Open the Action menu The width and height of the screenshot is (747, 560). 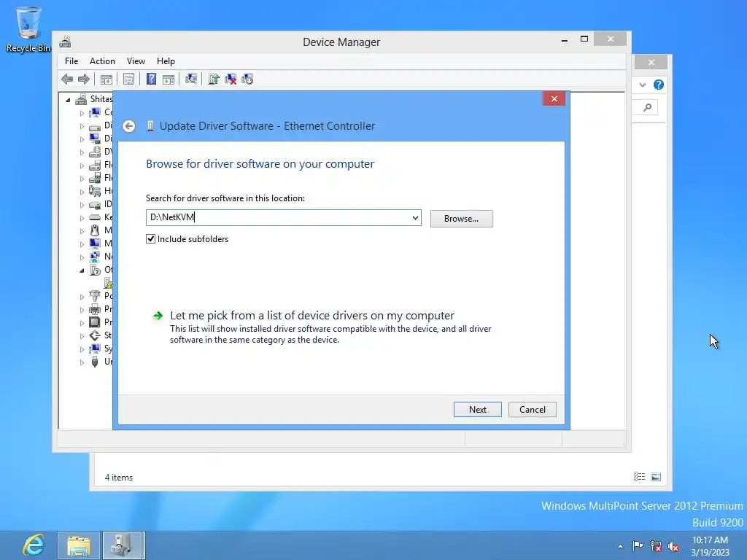102,61
